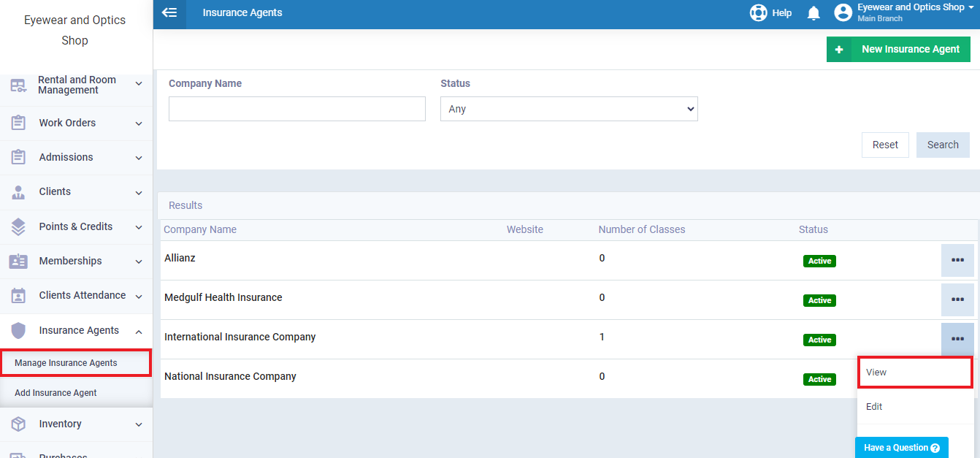Click the Clients Attendance calendar icon
Screen dimensions: 980x458
(x=18, y=296)
